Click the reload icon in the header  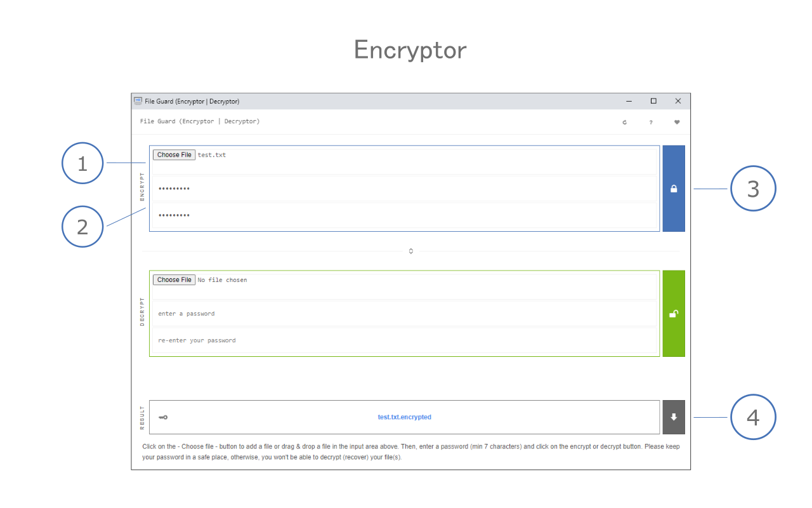(x=624, y=122)
